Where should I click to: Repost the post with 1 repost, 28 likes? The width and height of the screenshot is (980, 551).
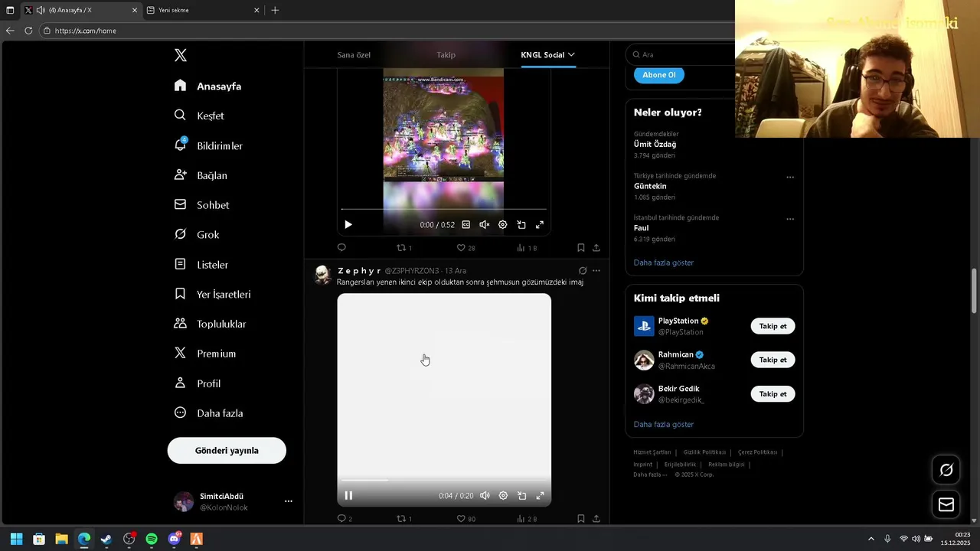(x=403, y=248)
